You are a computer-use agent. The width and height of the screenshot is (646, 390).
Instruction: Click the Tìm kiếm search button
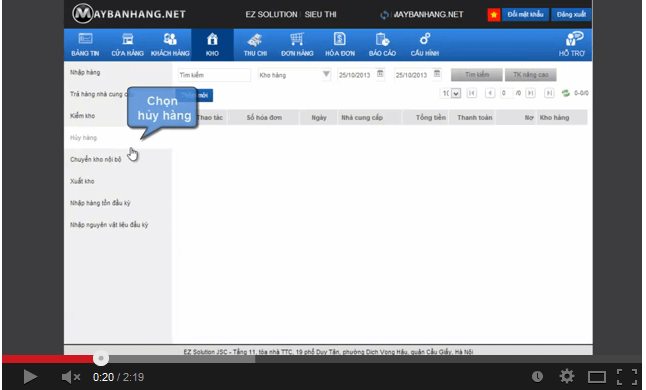[x=477, y=75]
